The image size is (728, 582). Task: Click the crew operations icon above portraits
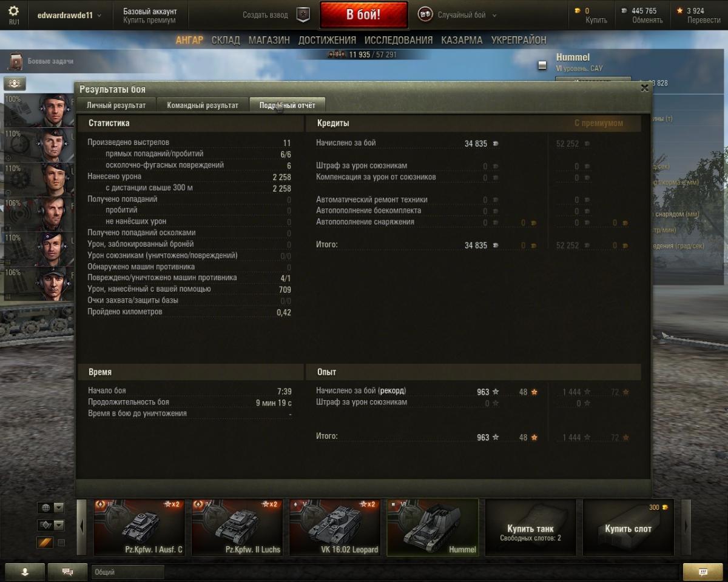[x=15, y=84]
